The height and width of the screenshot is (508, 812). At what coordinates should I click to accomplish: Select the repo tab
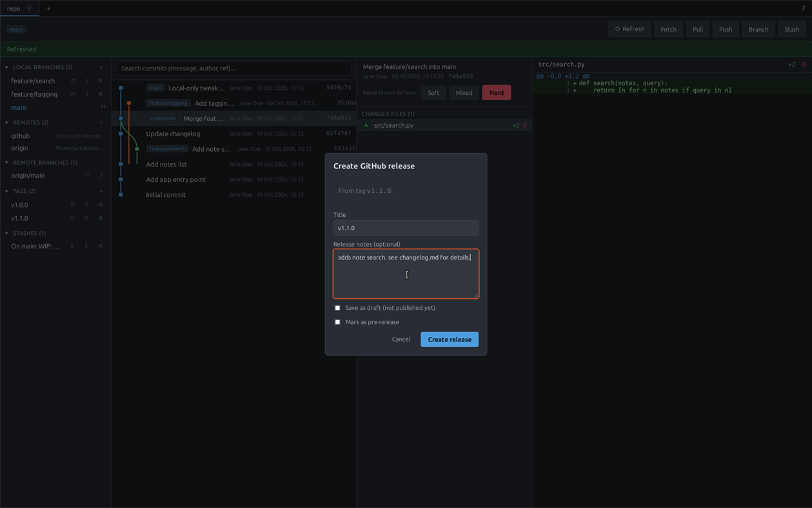point(19,8)
